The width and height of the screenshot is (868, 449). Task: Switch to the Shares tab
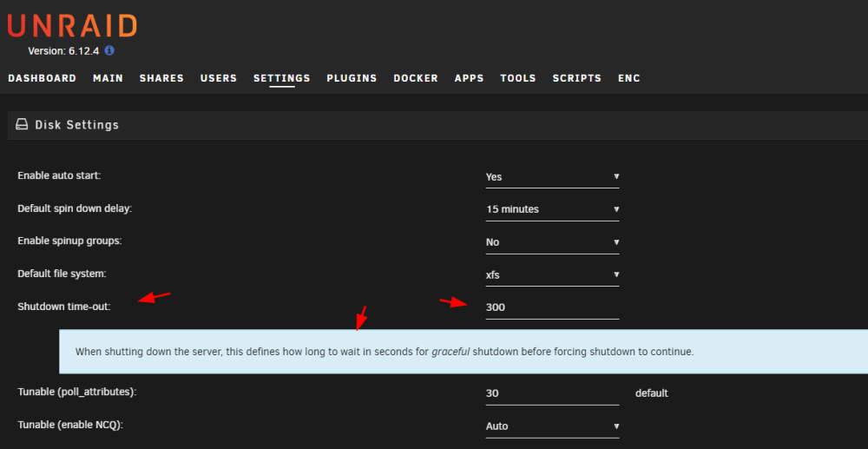(x=161, y=78)
